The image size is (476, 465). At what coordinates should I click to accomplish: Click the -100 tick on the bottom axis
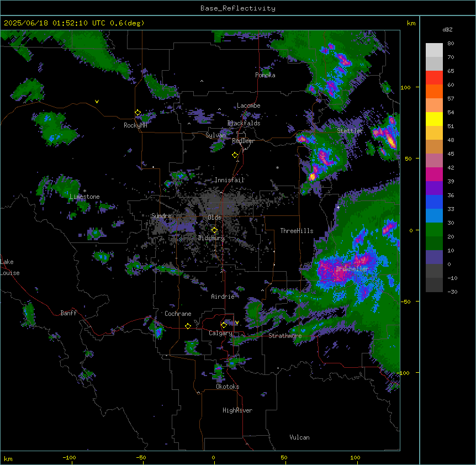click(69, 457)
